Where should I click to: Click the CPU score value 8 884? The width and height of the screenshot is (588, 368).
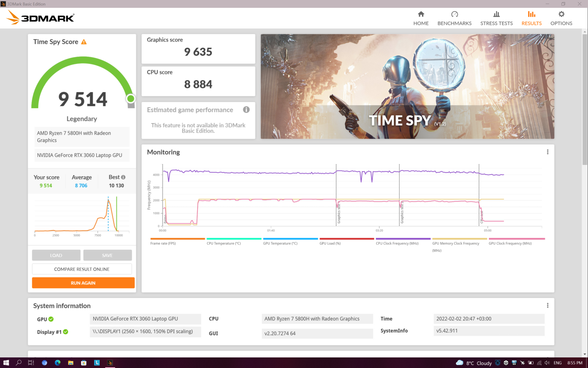(198, 84)
